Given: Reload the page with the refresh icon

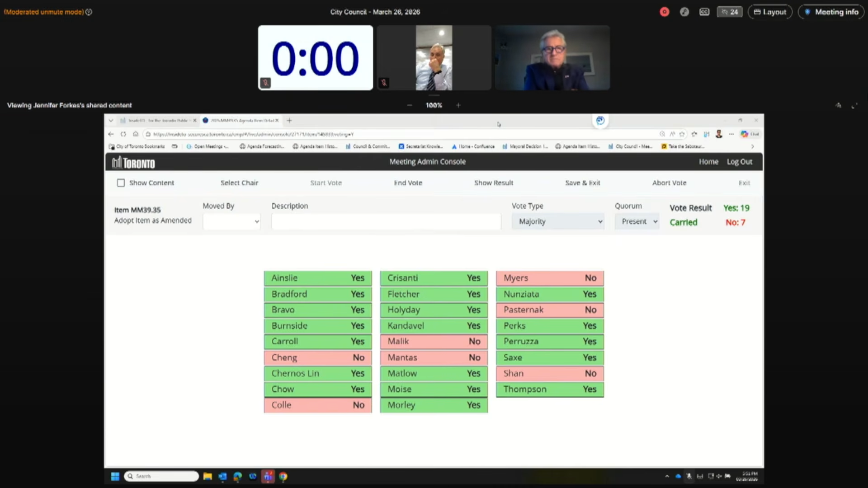Looking at the screenshot, I should tap(123, 134).
